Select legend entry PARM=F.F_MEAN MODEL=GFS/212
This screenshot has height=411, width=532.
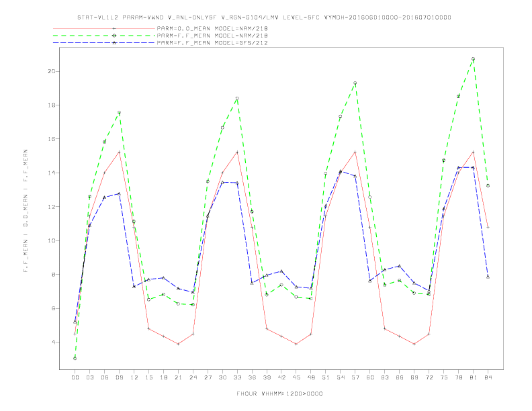click(212, 43)
